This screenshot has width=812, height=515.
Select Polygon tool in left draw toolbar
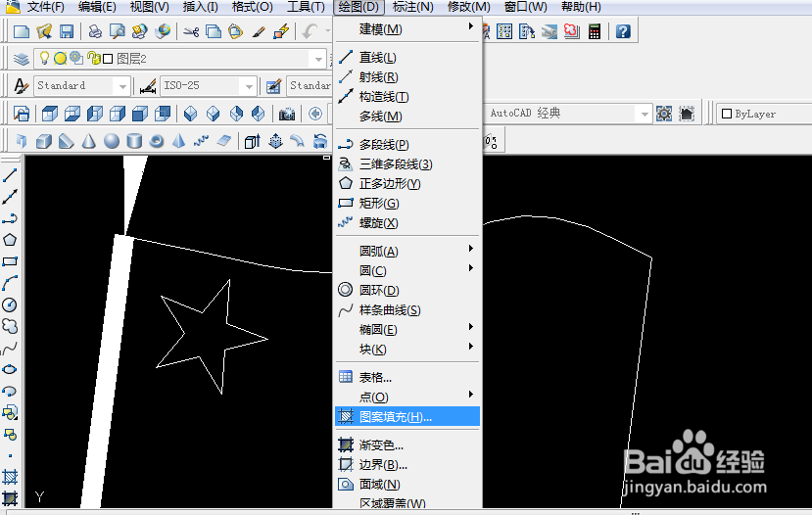10,240
